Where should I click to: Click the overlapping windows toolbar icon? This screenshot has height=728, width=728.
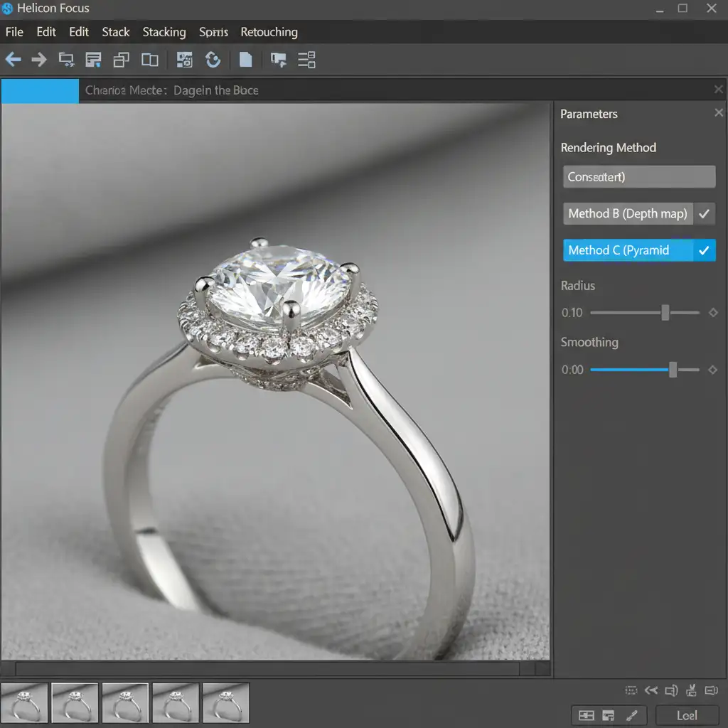[x=122, y=60]
